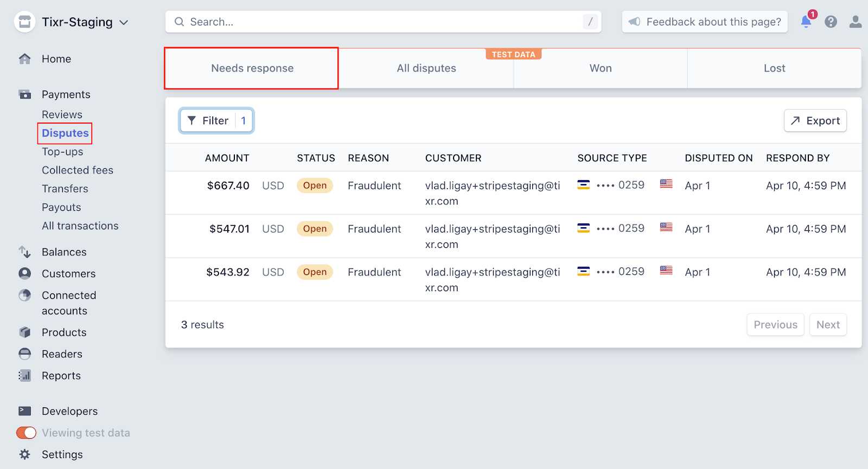Open the $543.92 dispute row
Screen dimensions: 868x469
[x=513, y=280]
